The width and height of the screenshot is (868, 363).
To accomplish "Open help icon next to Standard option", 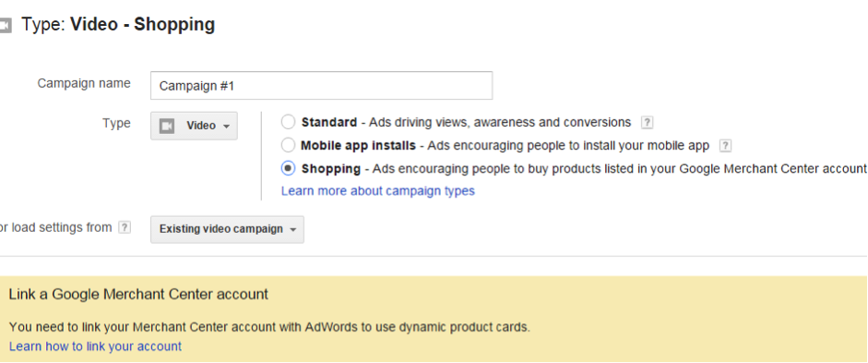I will tap(646, 123).
